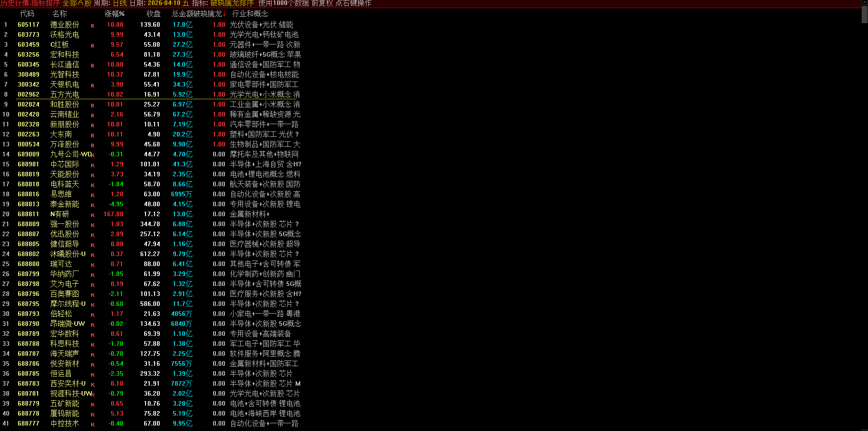Screen dimensions: 868x431
Task: Click the R marker beside 德业股份
Action: (93, 26)
